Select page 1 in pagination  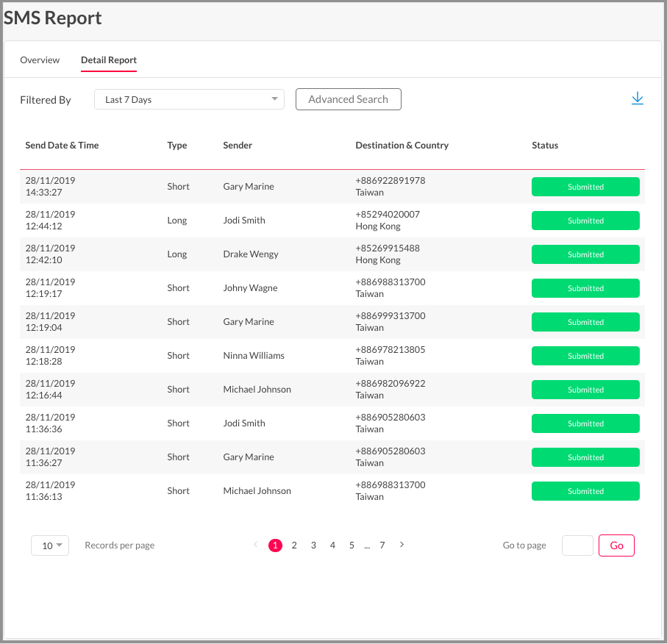(275, 545)
